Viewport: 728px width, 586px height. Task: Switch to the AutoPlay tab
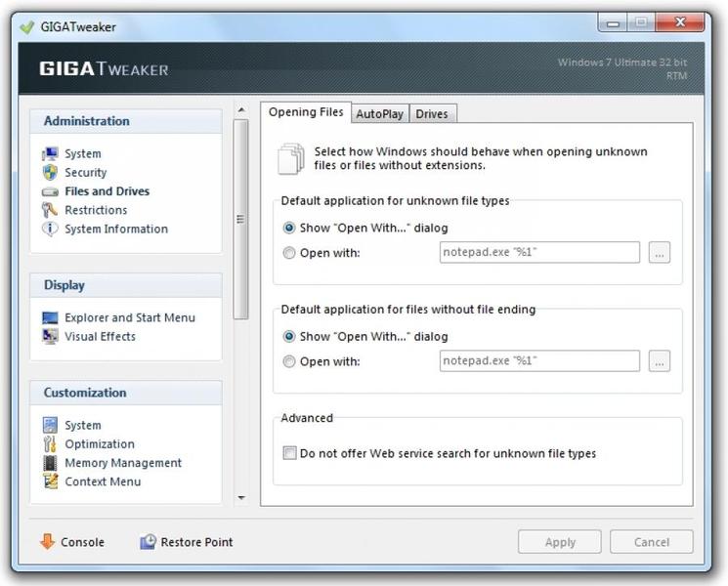click(380, 113)
